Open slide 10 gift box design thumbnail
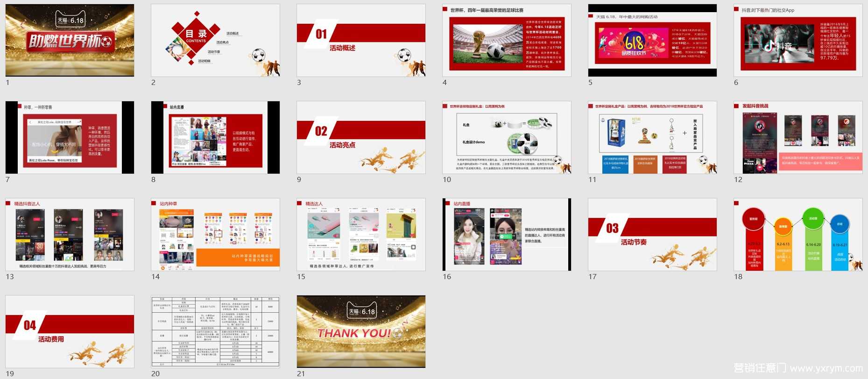Screen dimensions: 868x379 pyautogui.click(x=507, y=137)
